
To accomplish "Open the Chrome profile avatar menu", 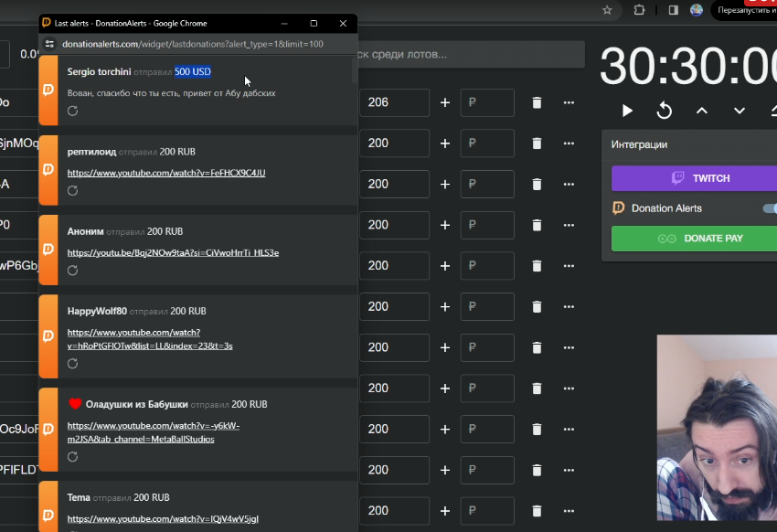I will click(697, 10).
